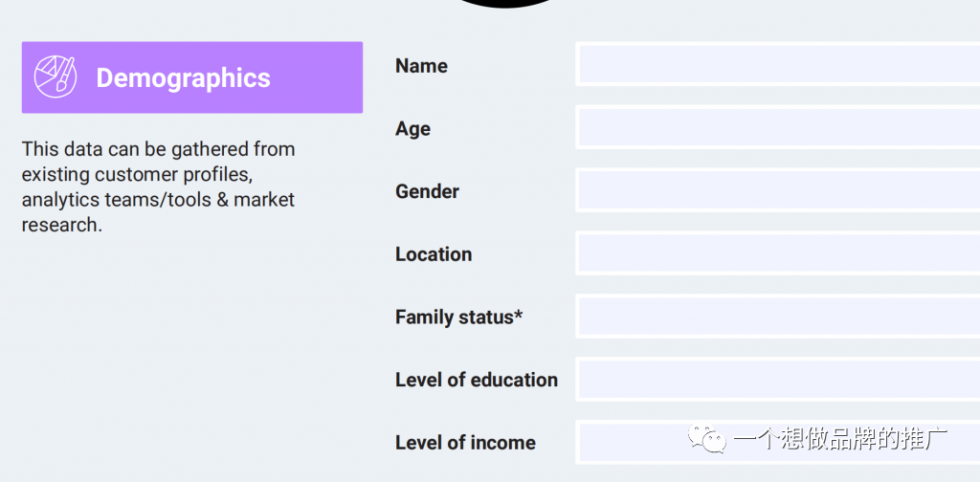Screen dimensions: 980x482
Task: Click the Level of education field
Action: point(777,380)
